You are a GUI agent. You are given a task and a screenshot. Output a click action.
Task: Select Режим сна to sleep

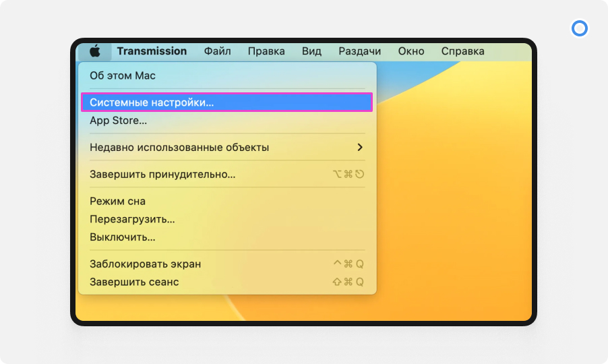click(117, 201)
